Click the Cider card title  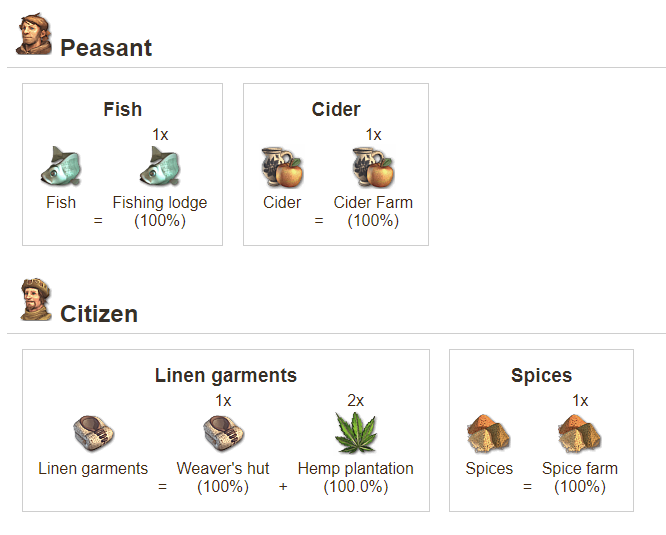[x=336, y=109]
